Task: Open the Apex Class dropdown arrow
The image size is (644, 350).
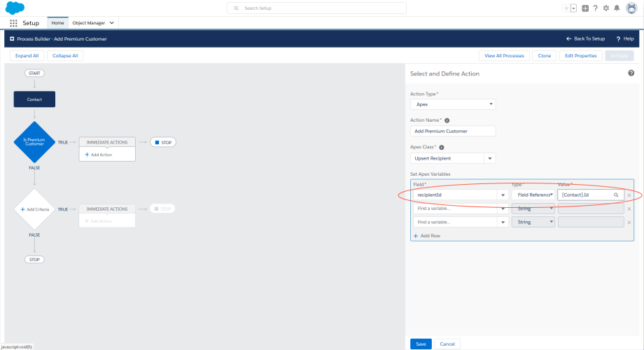Action: pyautogui.click(x=490, y=158)
